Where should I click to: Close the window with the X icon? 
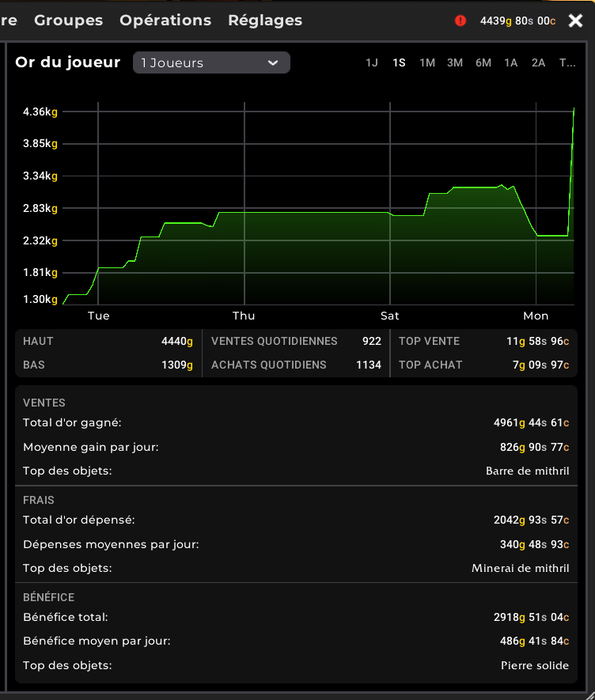(x=575, y=21)
